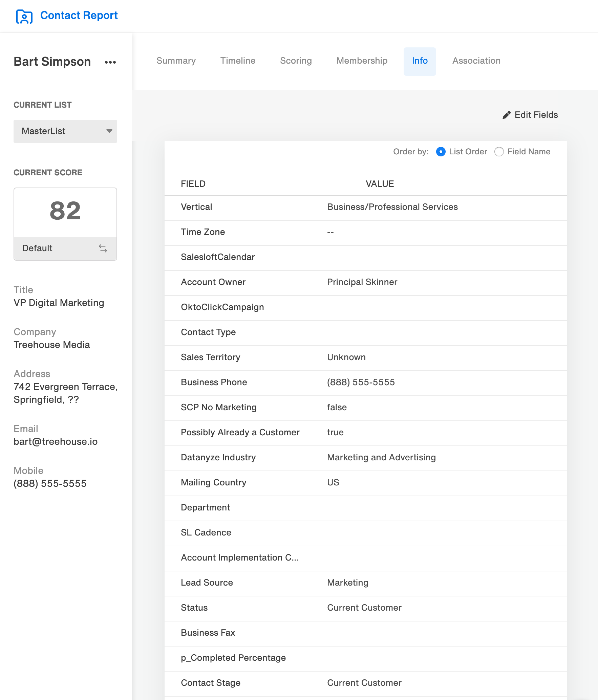Click the Current Customer value for Contact Stage
This screenshot has height=700, width=598.
tap(364, 683)
